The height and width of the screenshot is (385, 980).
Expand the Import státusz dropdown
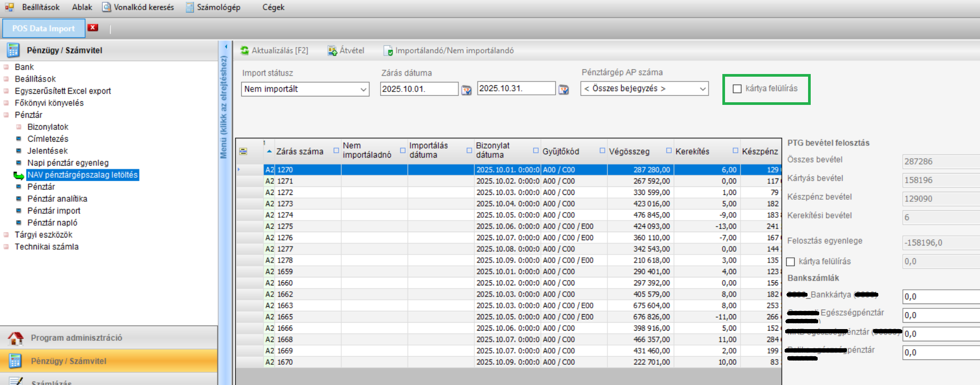[x=364, y=89]
